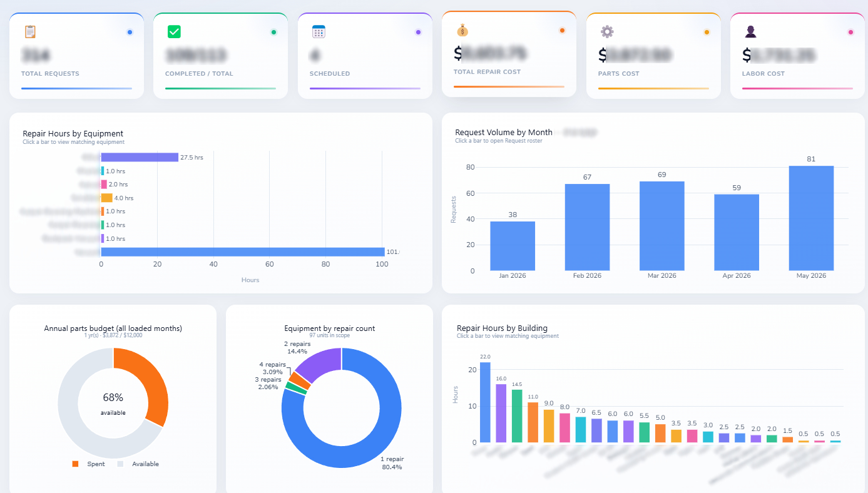Click the person icon on Labor Cost card
This screenshot has height=493, width=868.
coord(751,32)
